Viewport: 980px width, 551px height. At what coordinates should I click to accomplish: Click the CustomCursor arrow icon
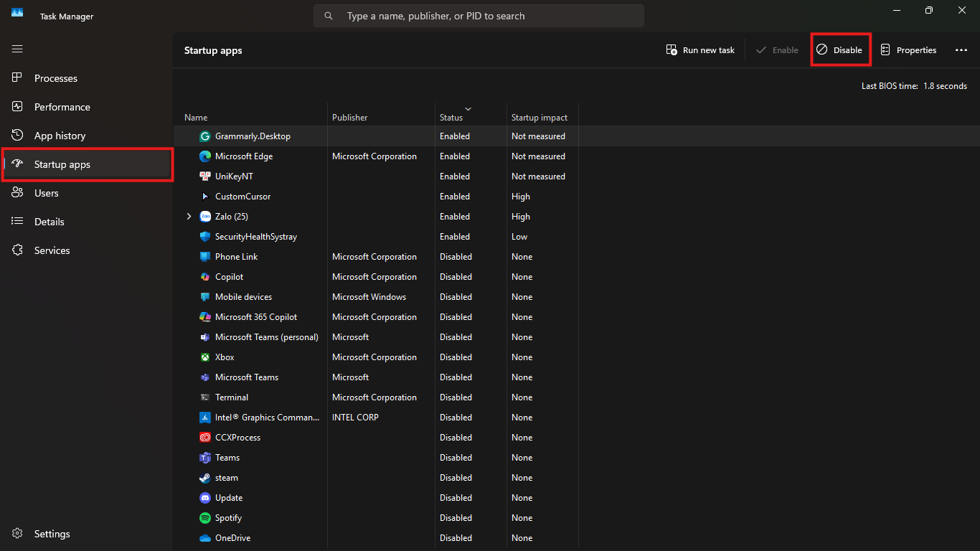pyautogui.click(x=204, y=197)
